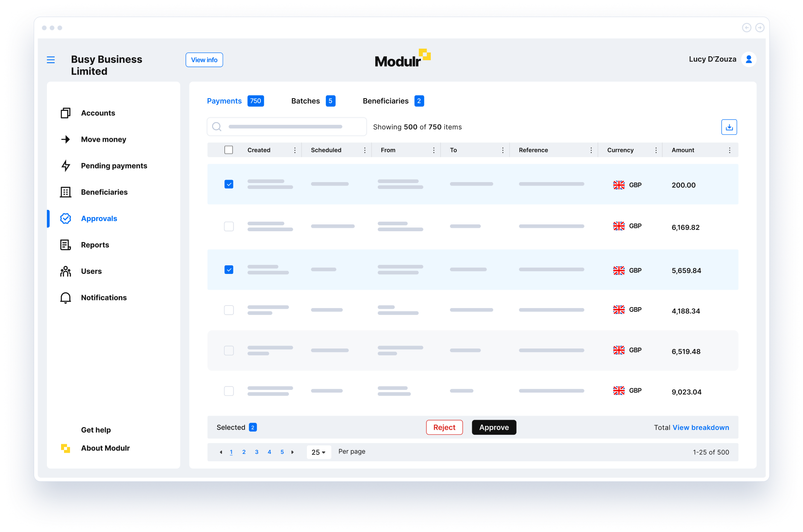This screenshot has width=803, height=532.
Task: Open Currency column options menu
Action: tap(656, 150)
